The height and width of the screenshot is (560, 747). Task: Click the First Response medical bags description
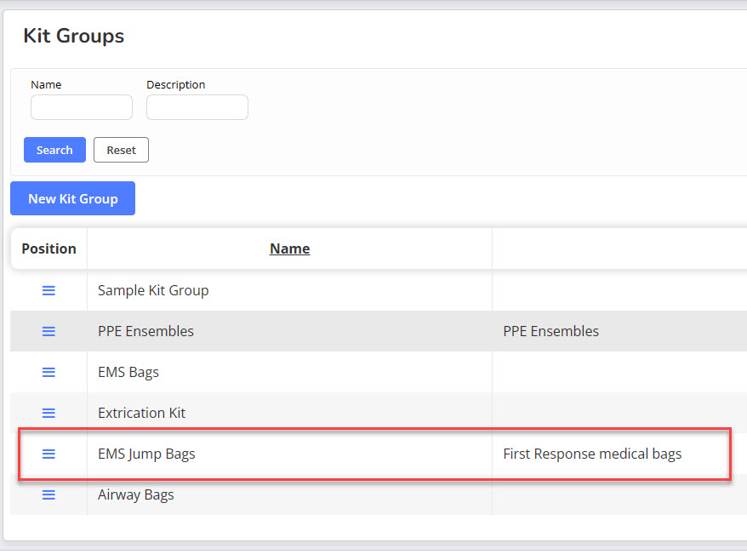coord(592,454)
